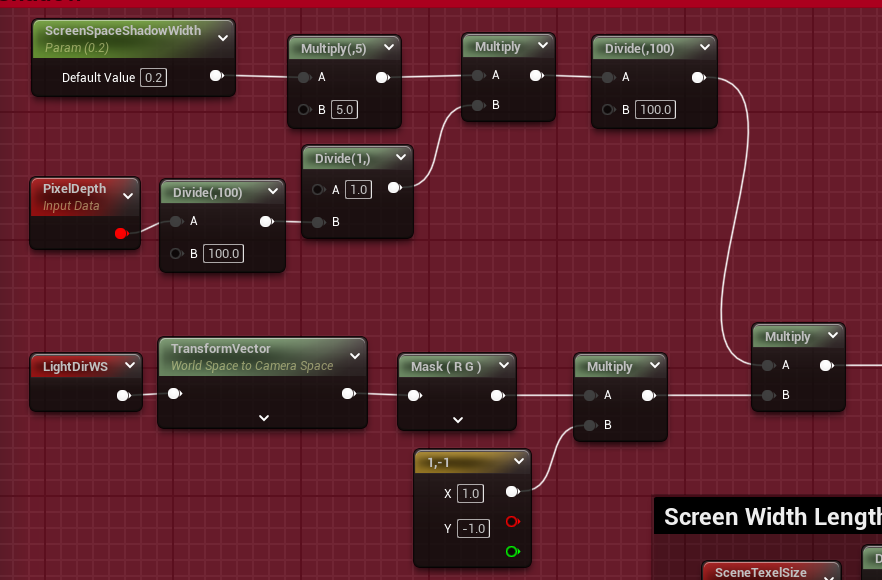
Task: Click the B value field on Multiply(,5)
Action: (345, 110)
